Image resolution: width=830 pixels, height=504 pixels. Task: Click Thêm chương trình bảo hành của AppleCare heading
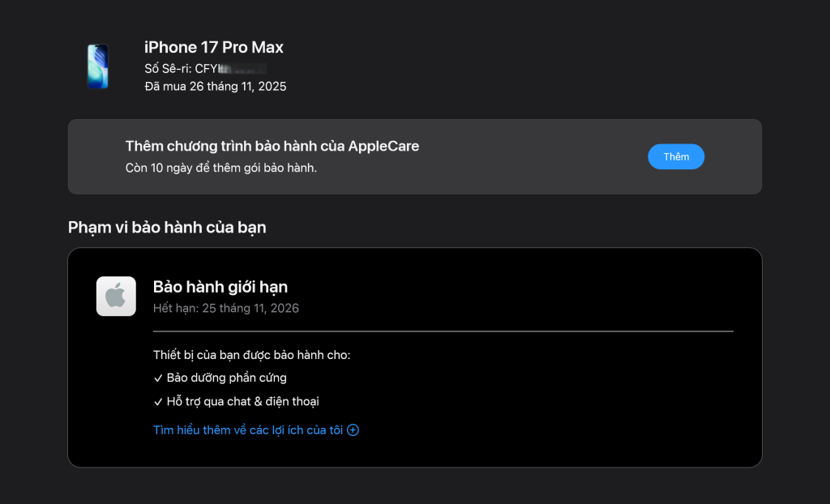[x=272, y=146]
